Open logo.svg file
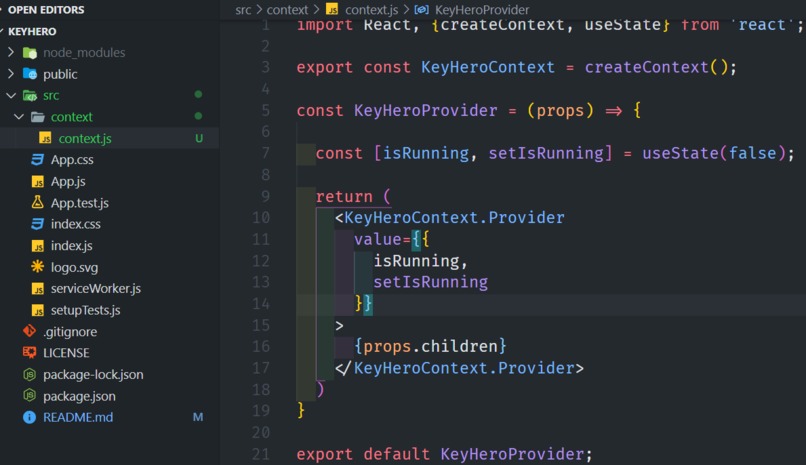806x465 pixels. click(x=74, y=267)
